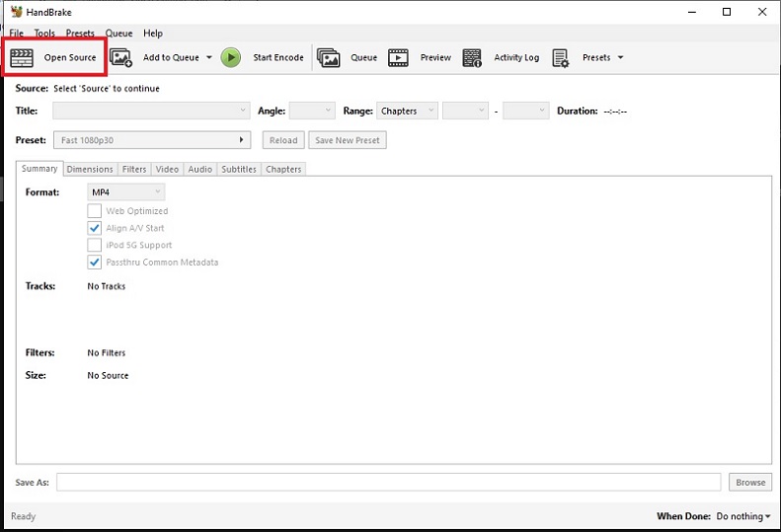The width and height of the screenshot is (781, 532).
Task: Click the Add to Queue picture icon
Action: (x=121, y=57)
